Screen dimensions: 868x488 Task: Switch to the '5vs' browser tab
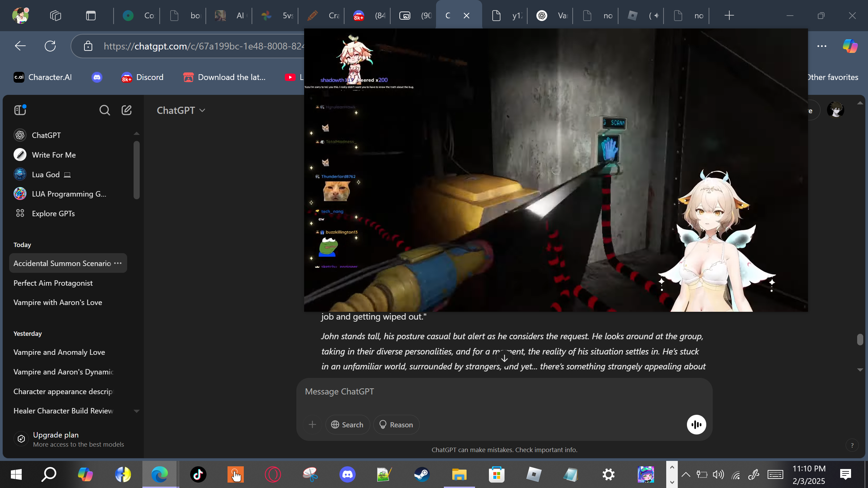pos(276,16)
